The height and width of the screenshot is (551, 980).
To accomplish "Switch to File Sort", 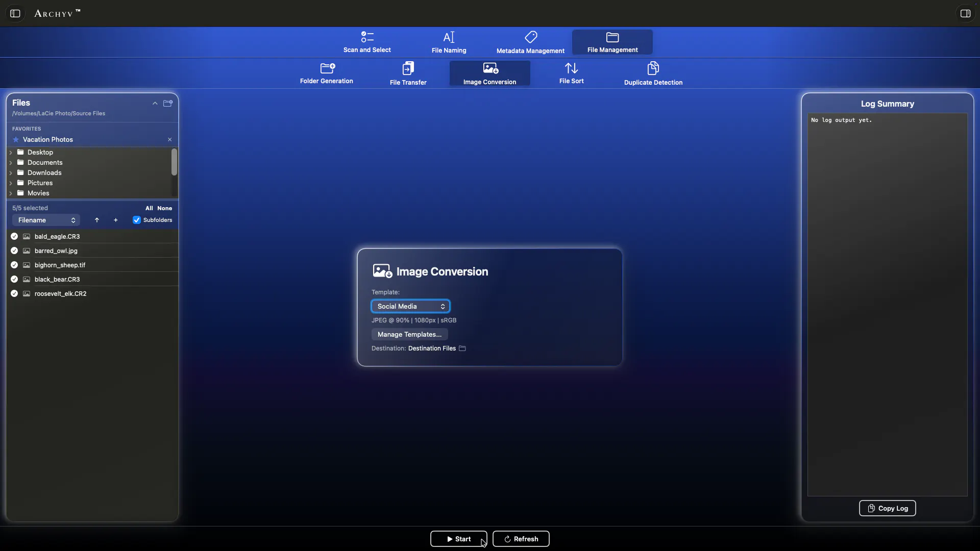I will pyautogui.click(x=571, y=74).
